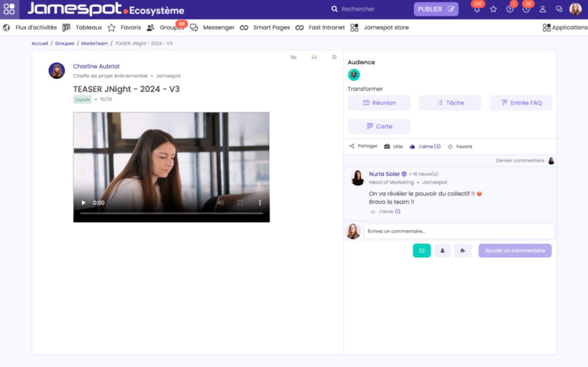Open the history clock icon in header
Screen dimensions: 588x367
click(526, 9)
